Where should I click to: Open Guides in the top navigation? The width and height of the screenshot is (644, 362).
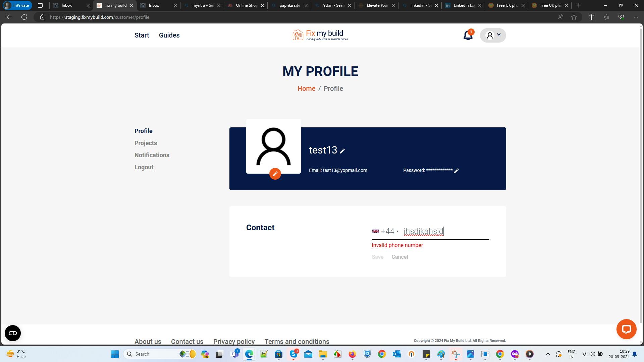coord(169,35)
